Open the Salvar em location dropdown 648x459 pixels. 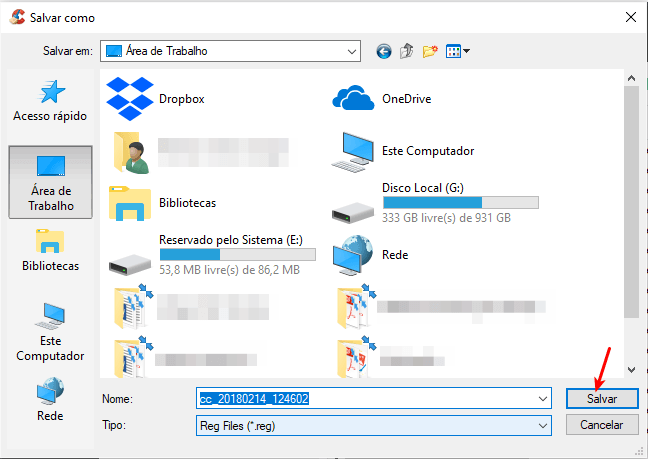click(230, 51)
